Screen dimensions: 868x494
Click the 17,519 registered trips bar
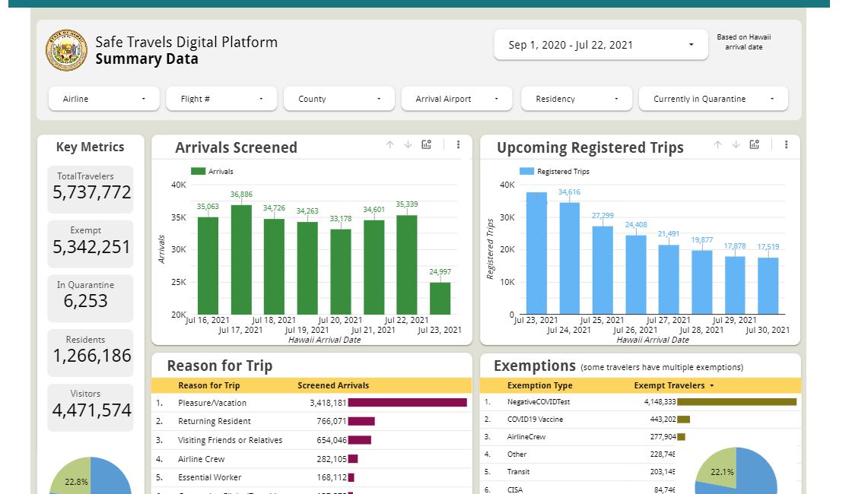pos(768,286)
